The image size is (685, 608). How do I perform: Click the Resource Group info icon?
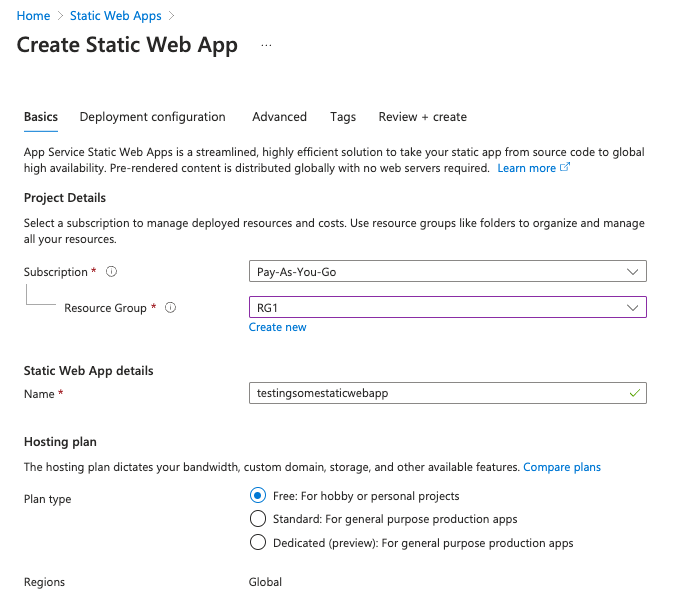170,308
